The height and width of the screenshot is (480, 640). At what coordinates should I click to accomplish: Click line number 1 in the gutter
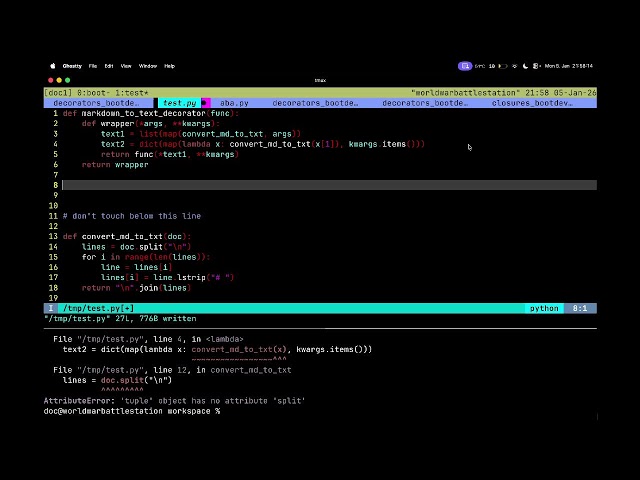(56, 113)
